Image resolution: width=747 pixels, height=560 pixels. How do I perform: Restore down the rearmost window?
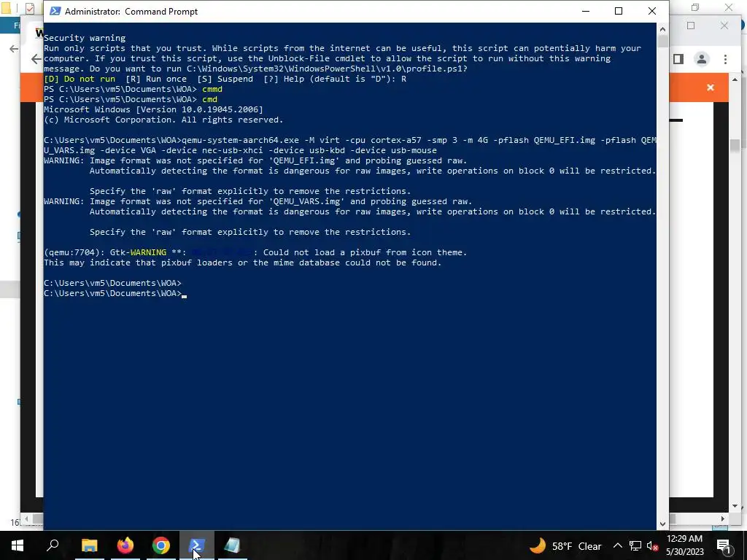(x=695, y=7)
